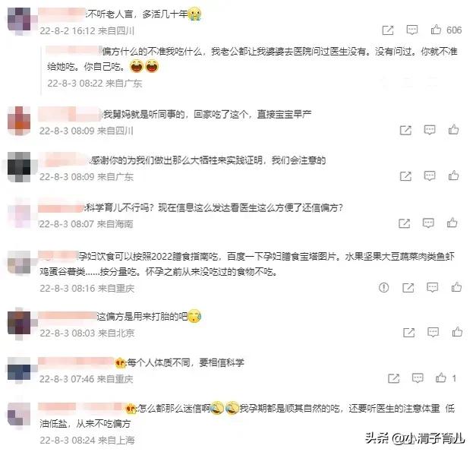476x455 pixels.
Task: Share the top comment from 四川
Action: [388, 30]
